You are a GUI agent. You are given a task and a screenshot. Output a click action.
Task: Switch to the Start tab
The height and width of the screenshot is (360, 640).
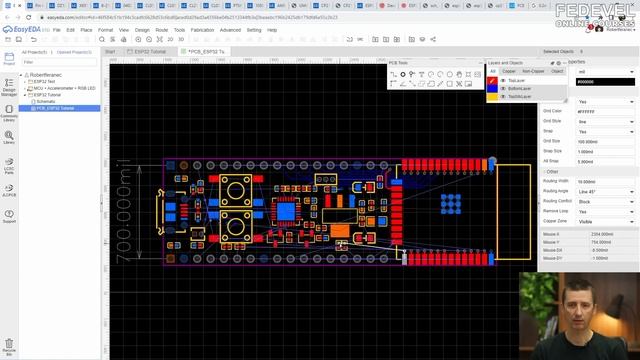click(x=110, y=52)
